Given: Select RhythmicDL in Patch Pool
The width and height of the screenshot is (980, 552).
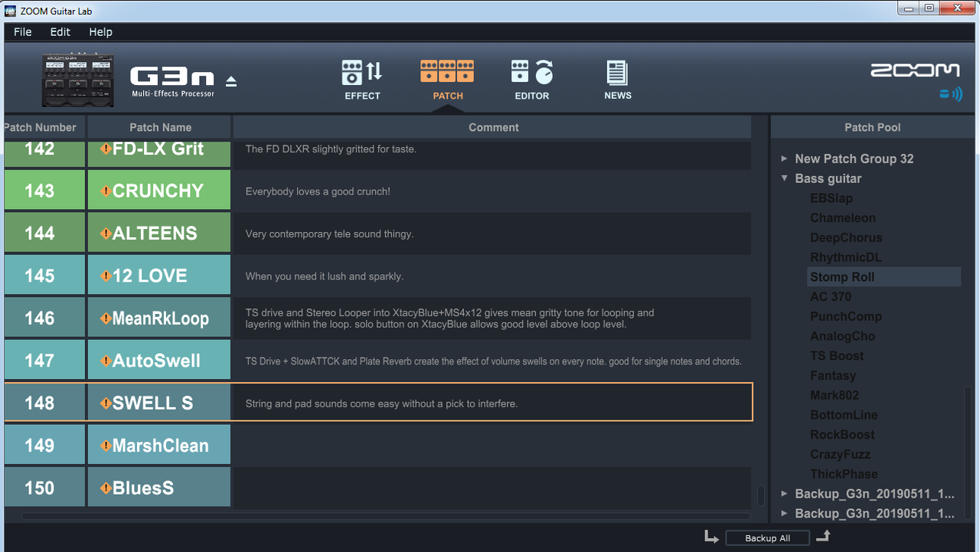Looking at the screenshot, I should click(x=845, y=257).
